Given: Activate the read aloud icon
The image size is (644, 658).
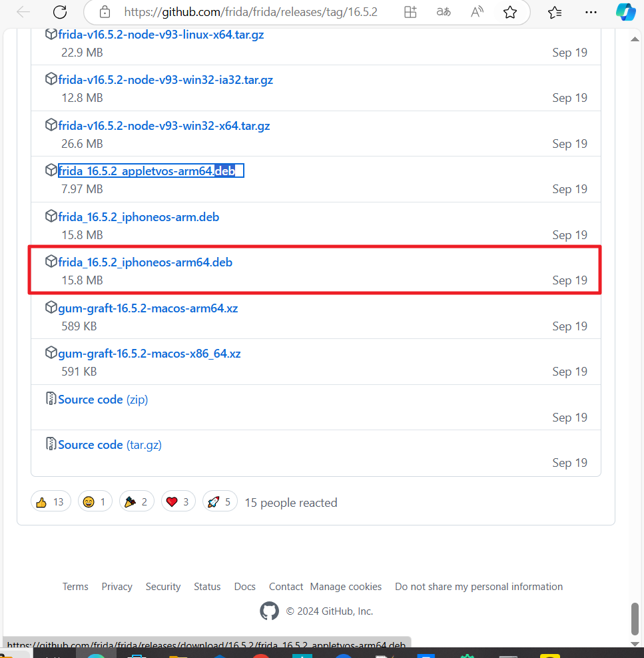Looking at the screenshot, I should point(477,12).
